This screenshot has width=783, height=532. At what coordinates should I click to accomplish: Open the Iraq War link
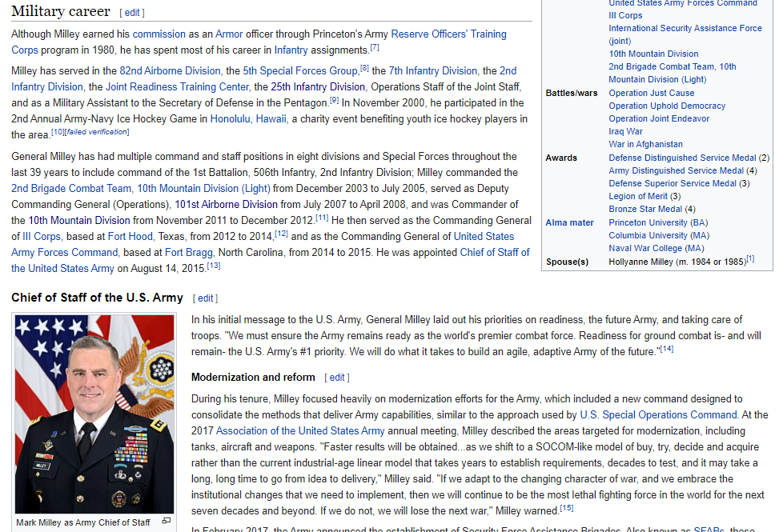click(x=625, y=132)
